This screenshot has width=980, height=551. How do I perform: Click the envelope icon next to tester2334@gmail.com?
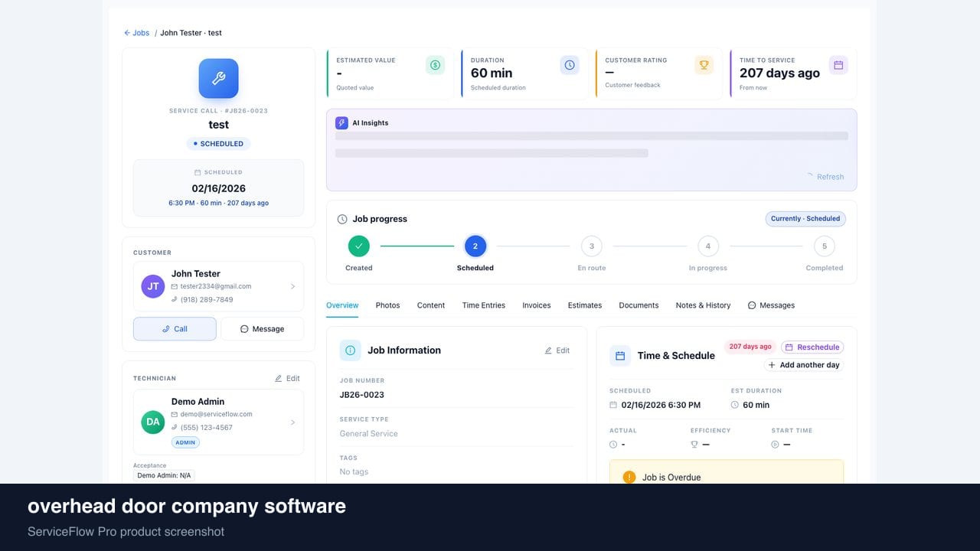pos(175,286)
